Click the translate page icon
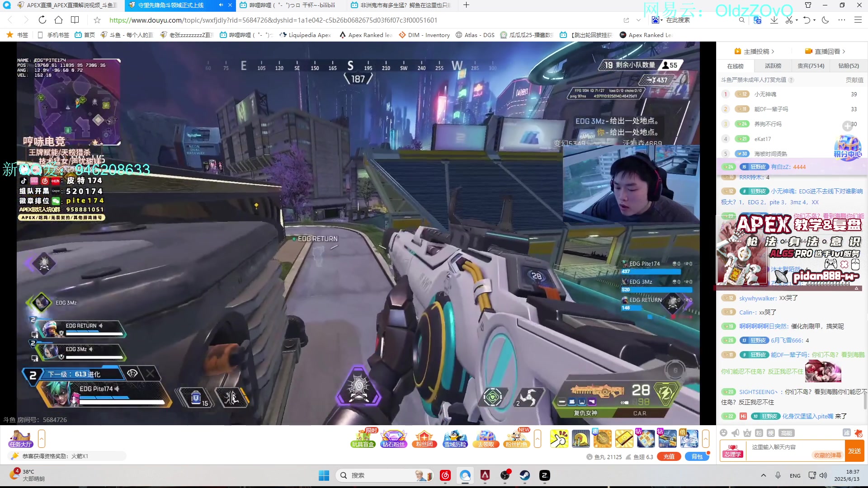 [758, 20]
